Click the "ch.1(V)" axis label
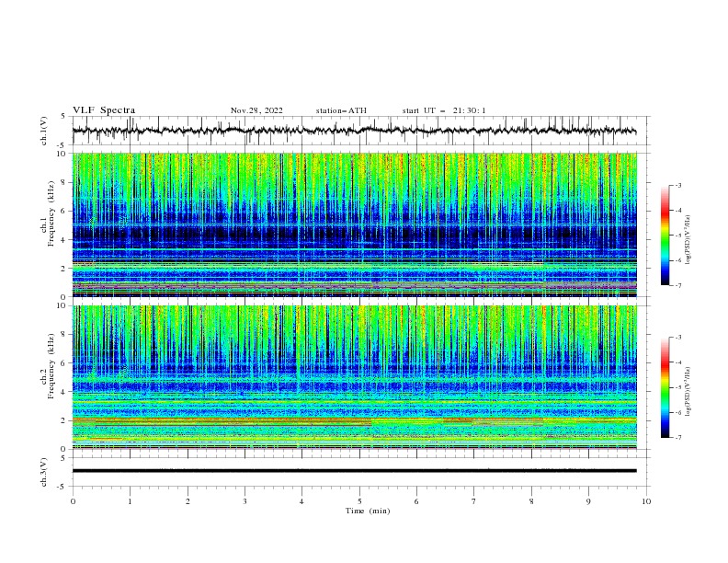Viewport: 728px width, 563px height. click(x=44, y=131)
